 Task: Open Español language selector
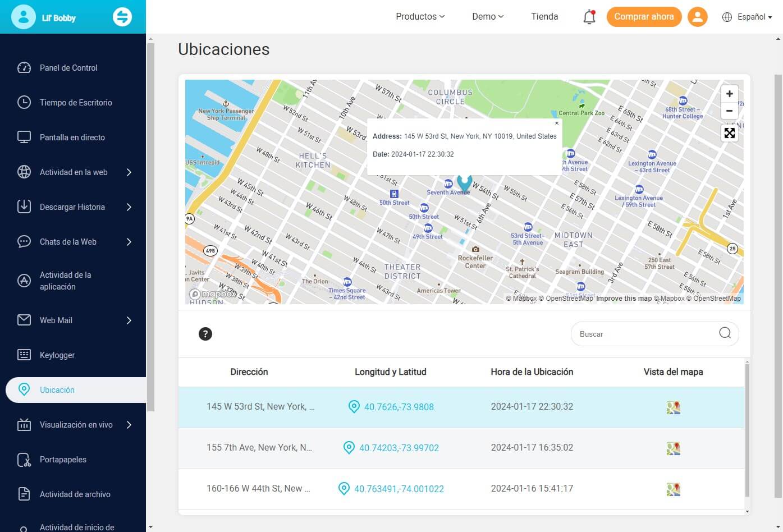(x=747, y=17)
